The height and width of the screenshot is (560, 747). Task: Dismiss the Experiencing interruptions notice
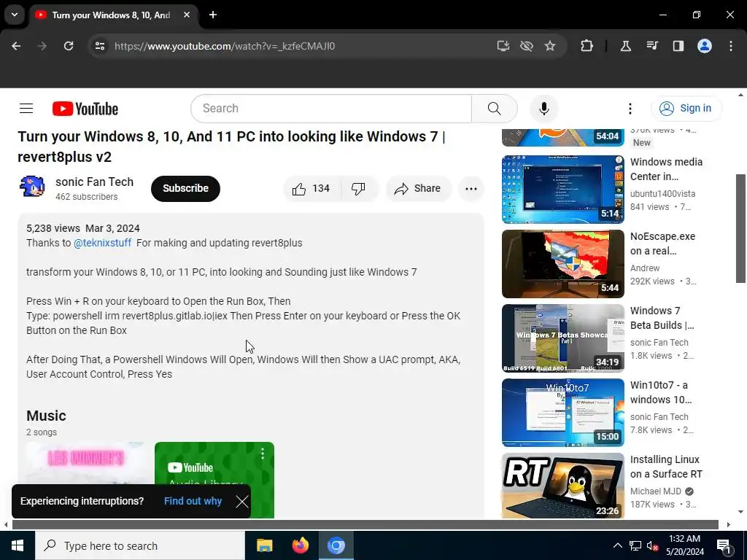(x=242, y=502)
